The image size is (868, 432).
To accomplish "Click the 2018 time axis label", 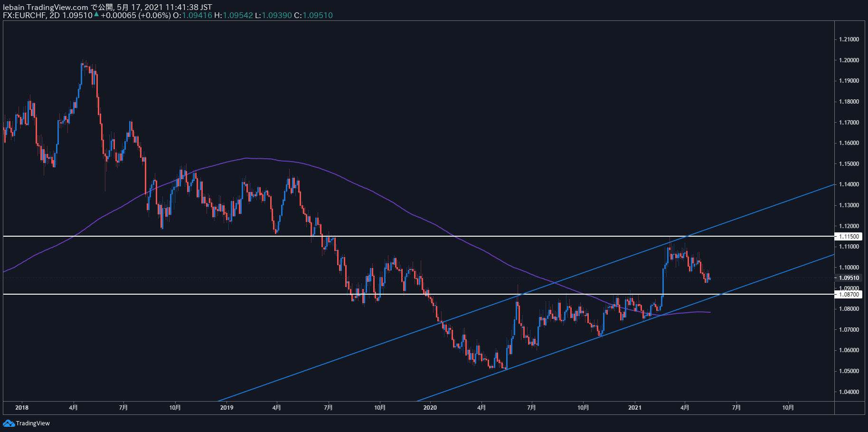I will [22, 407].
